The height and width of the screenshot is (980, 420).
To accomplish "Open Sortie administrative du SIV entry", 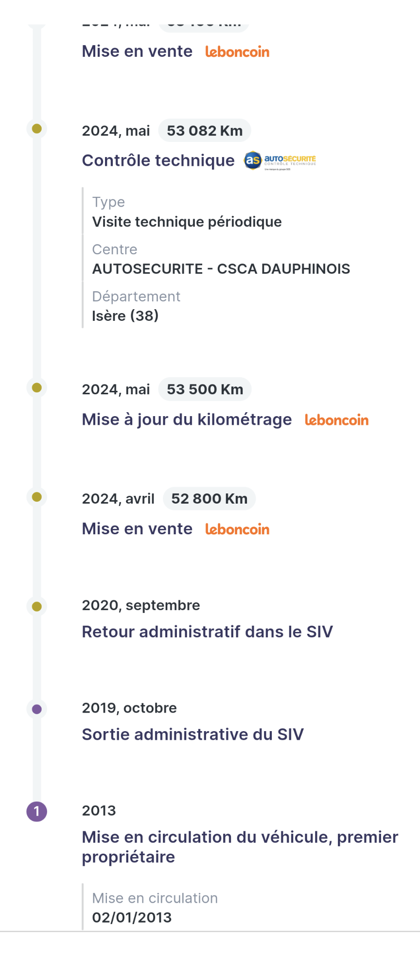I will pos(192,734).
